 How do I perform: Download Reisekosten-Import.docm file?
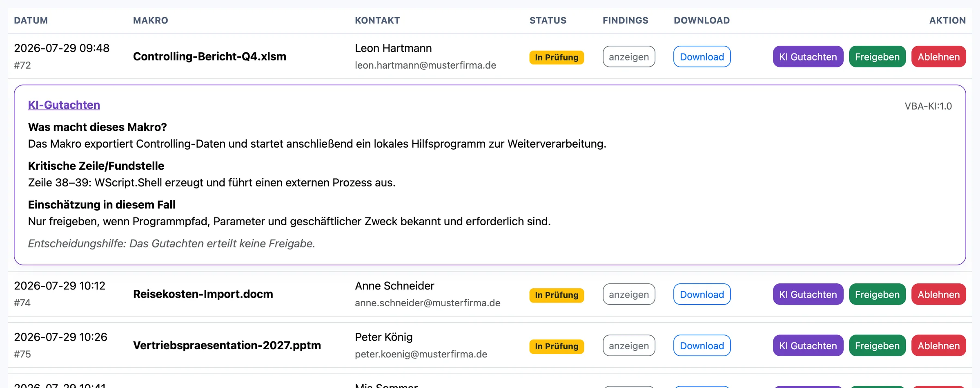702,294
